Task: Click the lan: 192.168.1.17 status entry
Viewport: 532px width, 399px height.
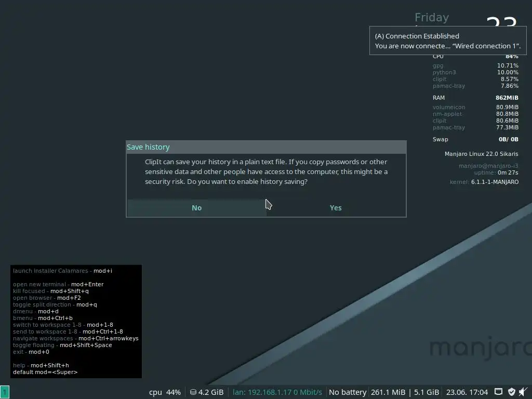Action: 277,392
